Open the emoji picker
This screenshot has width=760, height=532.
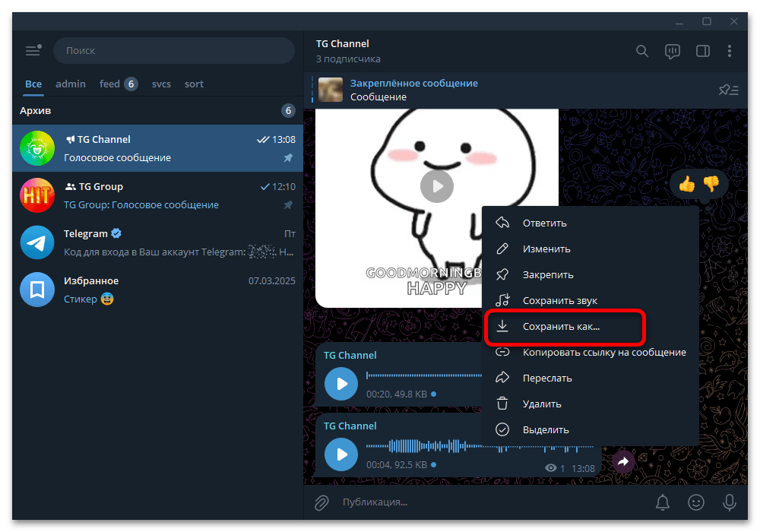tap(696, 502)
